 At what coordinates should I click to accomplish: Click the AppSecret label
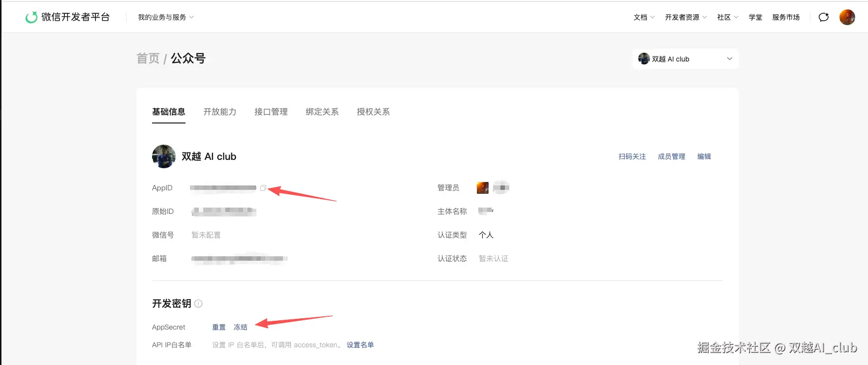169,327
